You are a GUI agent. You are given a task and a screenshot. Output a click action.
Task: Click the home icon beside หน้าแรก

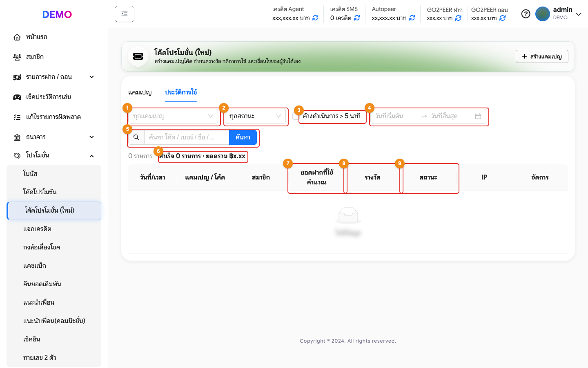(x=17, y=37)
